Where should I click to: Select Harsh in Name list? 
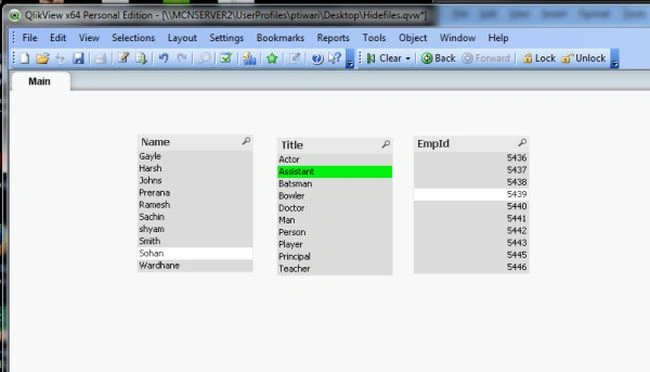195,168
